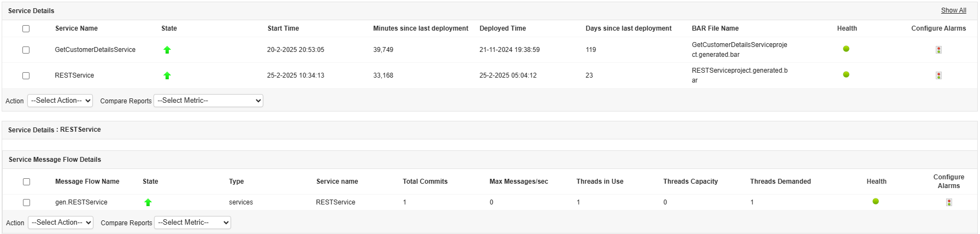Select the RESTService row checkbox
Image resolution: width=980 pixels, height=234 pixels.
click(x=26, y=75)
